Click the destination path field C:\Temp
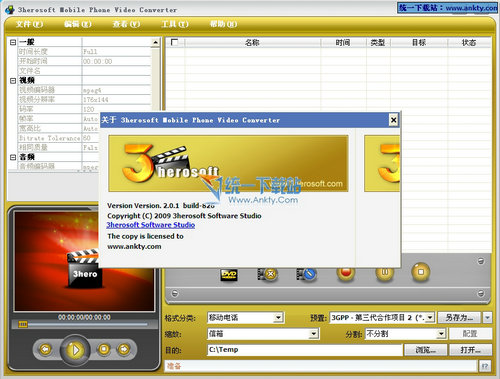The height and width of the screenshot is (379, 500). pyautogui.click(x=305, y=350)
